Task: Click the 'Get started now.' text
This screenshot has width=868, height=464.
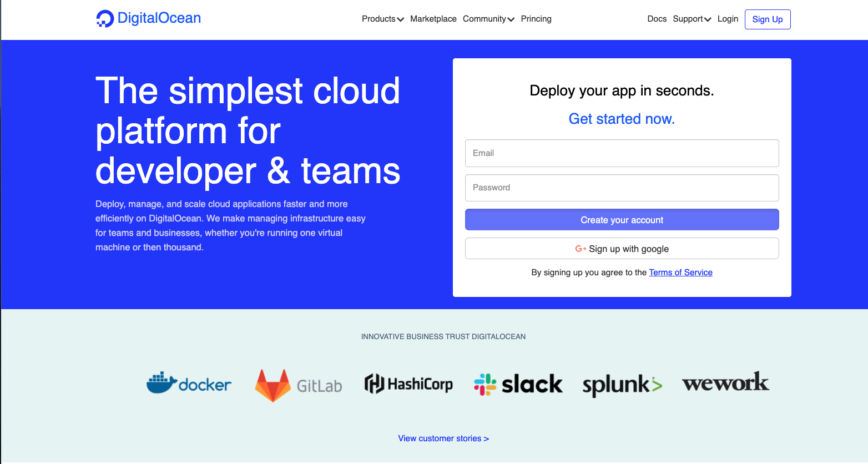Action: tap(622, 119)
